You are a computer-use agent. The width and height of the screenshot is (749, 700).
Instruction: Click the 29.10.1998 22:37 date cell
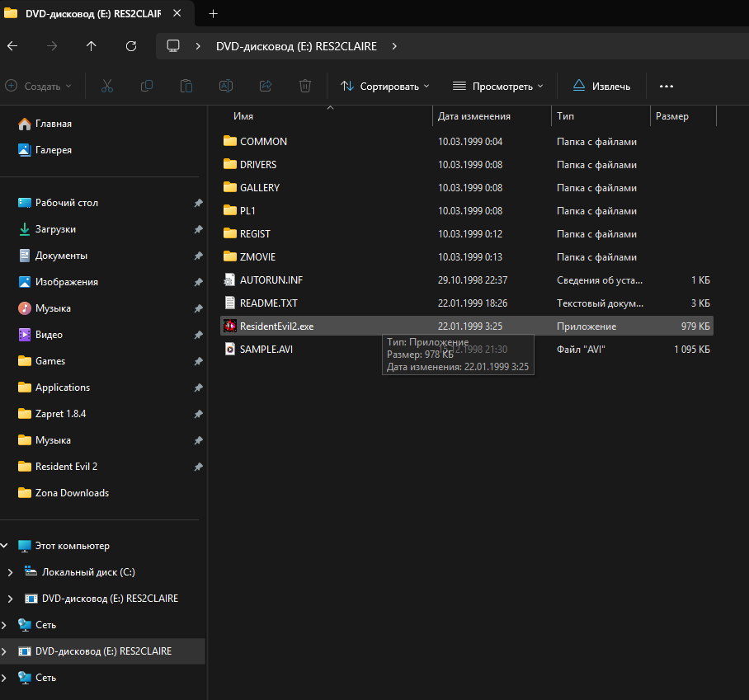[x=473, y=280]
